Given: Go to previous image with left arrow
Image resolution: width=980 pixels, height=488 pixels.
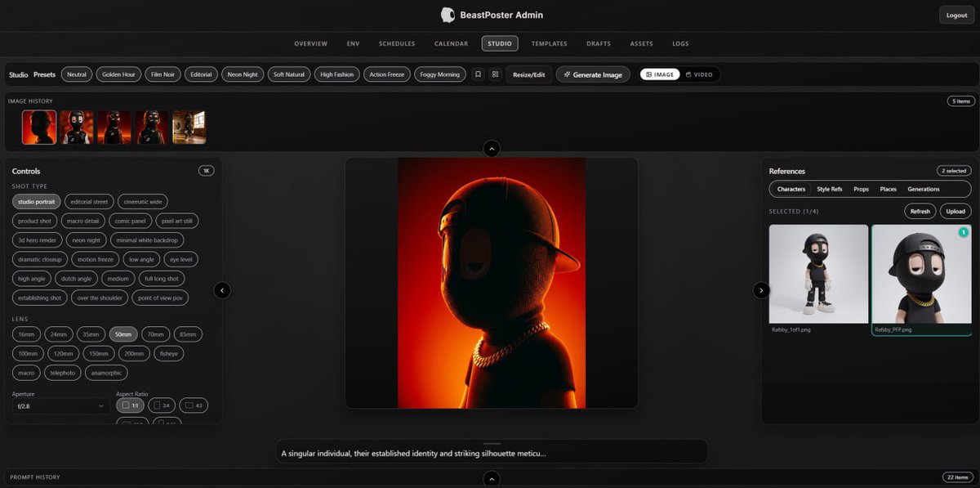Looking at the screenshot, I should coord(222,290).
